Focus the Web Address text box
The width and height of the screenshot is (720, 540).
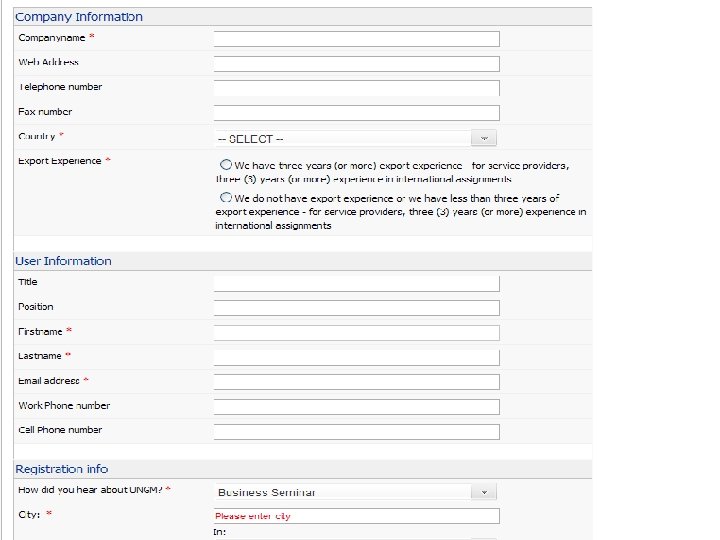356,64
